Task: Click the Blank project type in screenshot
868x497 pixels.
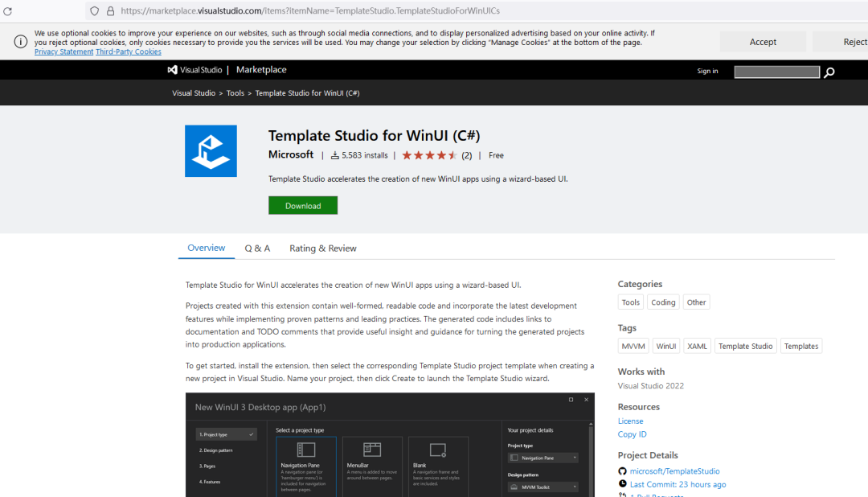Action: click(x=439, y=466)
